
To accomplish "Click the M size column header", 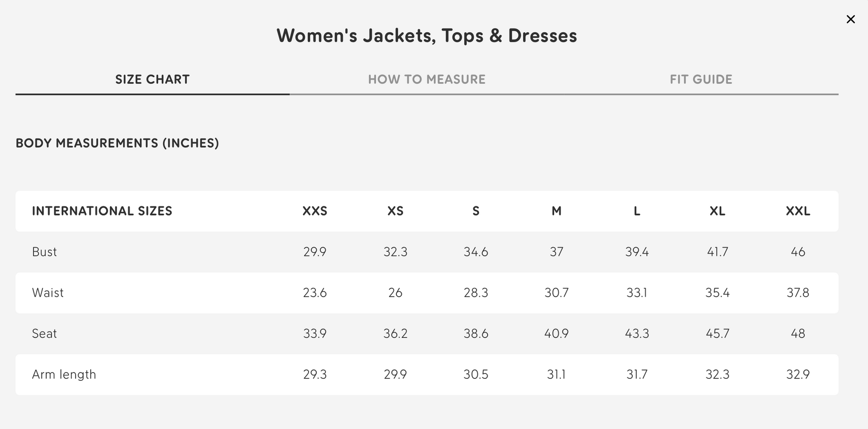I will [556, 211].
